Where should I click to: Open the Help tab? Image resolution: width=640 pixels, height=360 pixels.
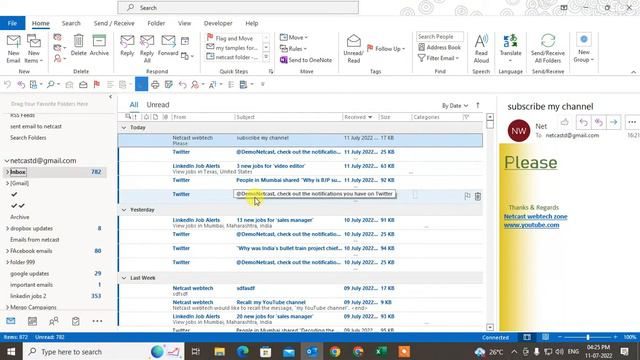[x=251, y=23]
